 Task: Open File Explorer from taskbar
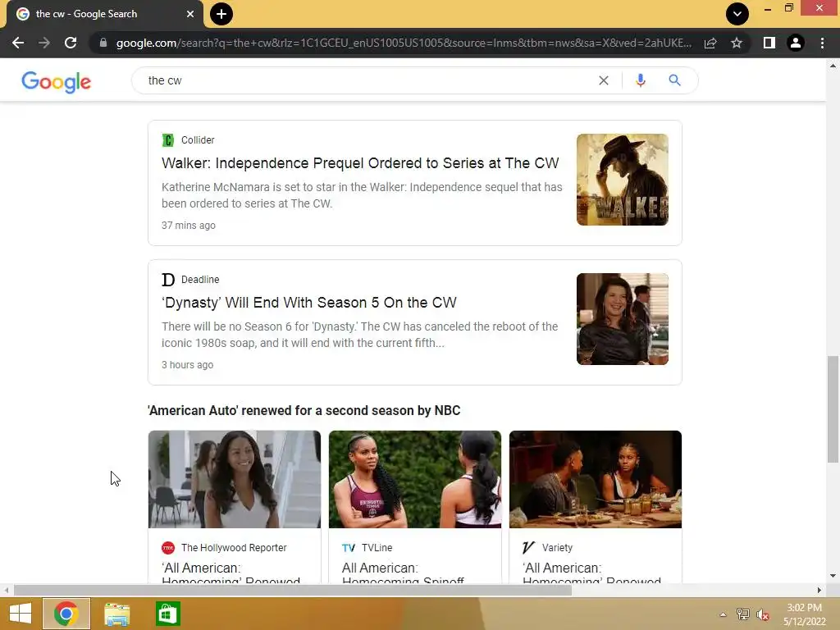[x=116, y=614]
